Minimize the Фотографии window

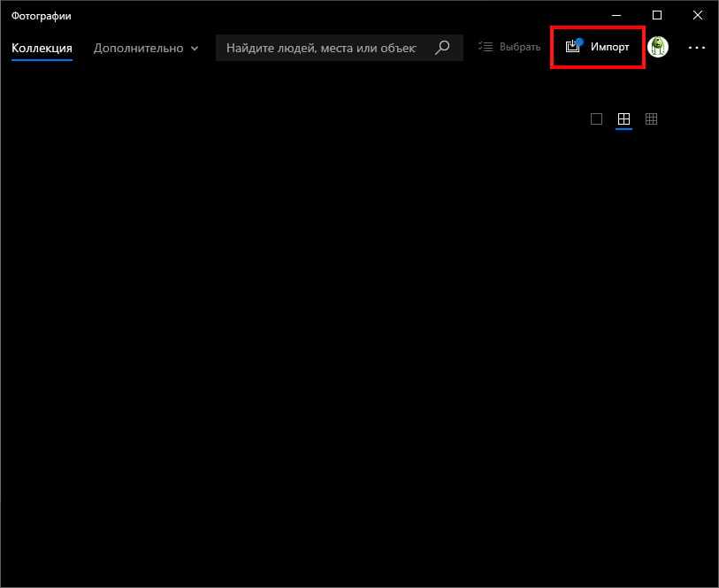pyautogui.click(x=616, y=15)
